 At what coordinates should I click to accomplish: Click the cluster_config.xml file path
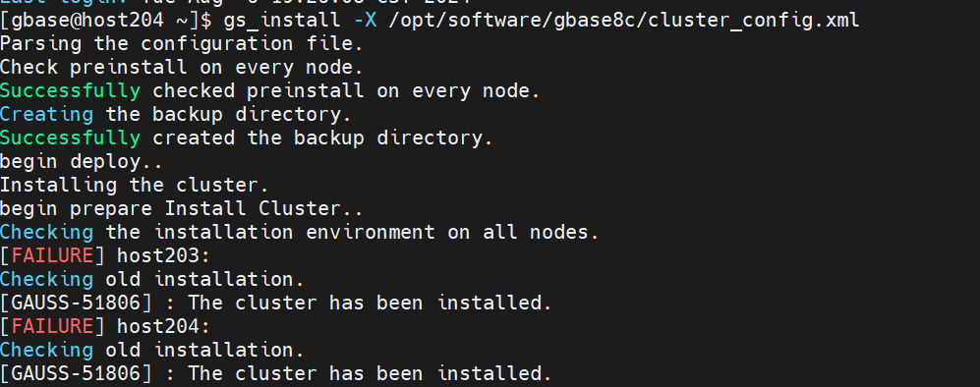pyautogui.click(x=624, y=21)
